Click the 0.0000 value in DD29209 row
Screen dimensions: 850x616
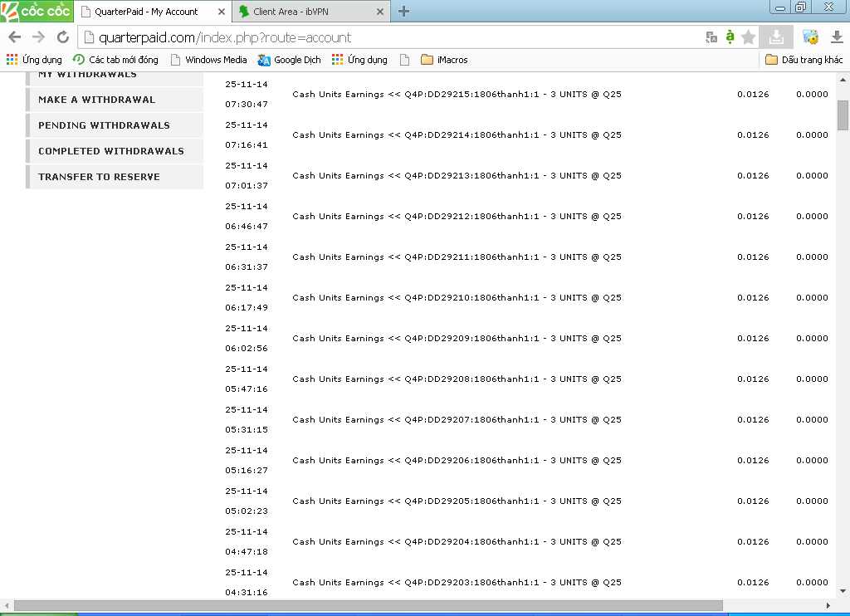point(812,339)
